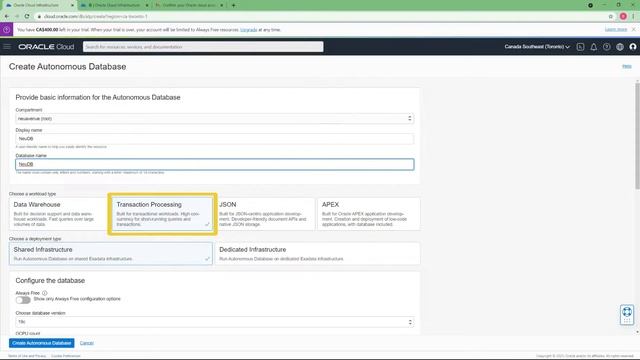Screen dimensions: 640x360
Task: Switch to the second browser tab
Action: click(x=115, y=5)
